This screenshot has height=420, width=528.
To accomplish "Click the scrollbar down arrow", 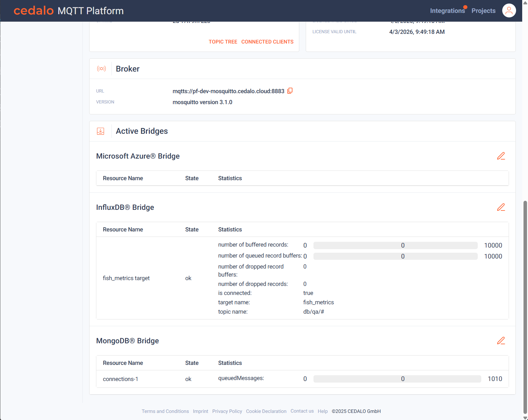I will [x=525, y=418].
